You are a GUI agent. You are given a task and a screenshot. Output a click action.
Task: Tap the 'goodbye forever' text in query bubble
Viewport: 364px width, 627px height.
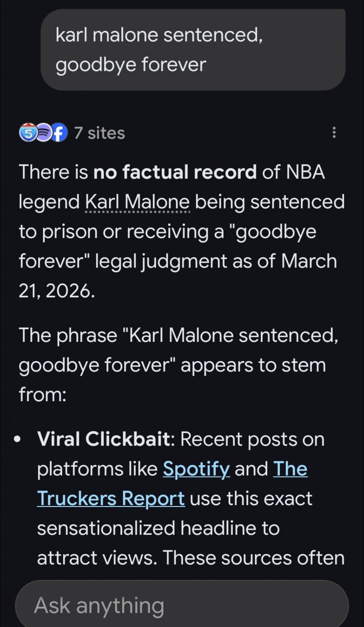pos(131,65)
